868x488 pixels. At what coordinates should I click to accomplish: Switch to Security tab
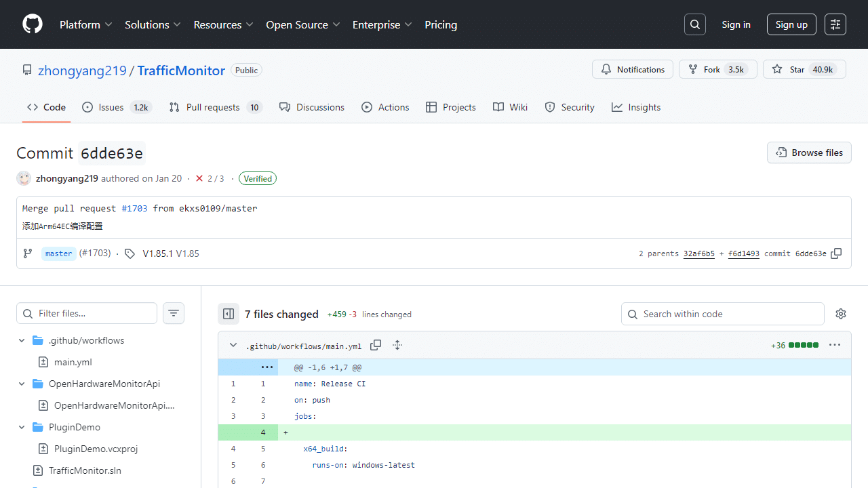coord(570,107)
